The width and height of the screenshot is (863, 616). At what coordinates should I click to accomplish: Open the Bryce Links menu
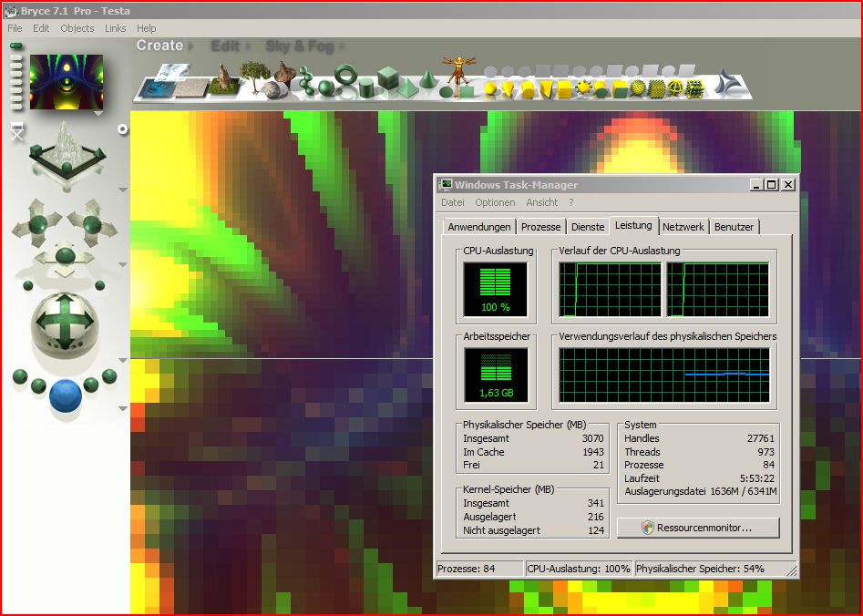[115, 28]
